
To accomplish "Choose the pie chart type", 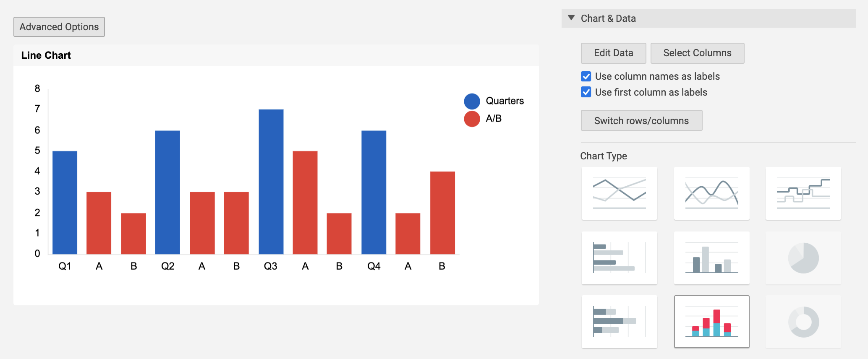I will click(x=803, y=258).
